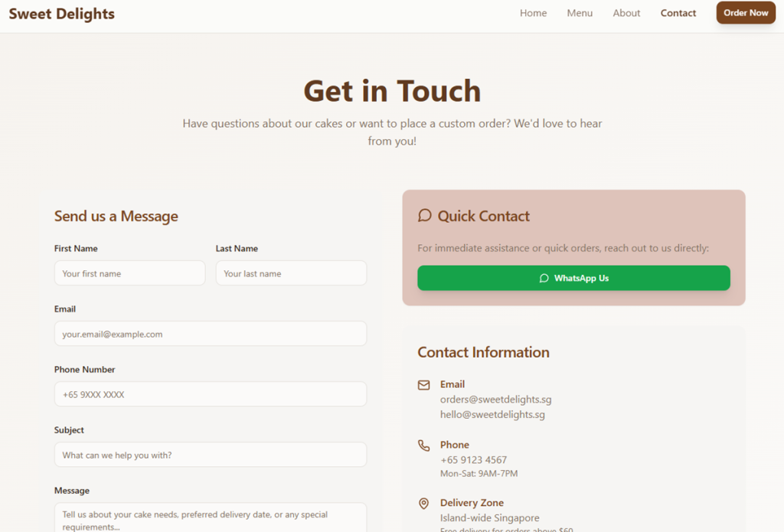The image size is (784, 532).
Task: Select the Contact nav item
Action: (678, 13)
